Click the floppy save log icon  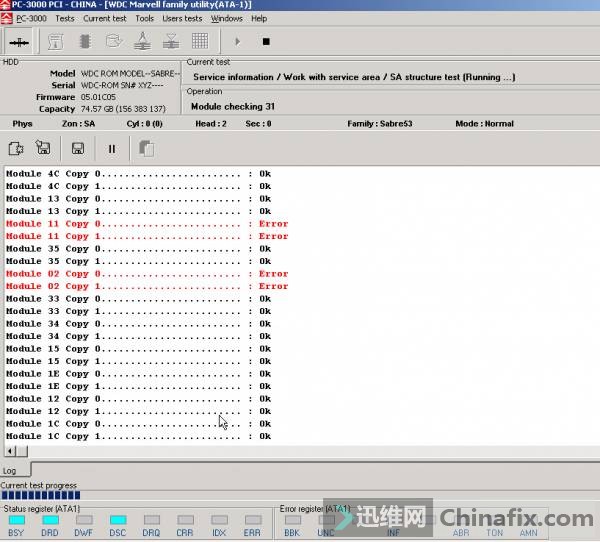pos(78,149)
